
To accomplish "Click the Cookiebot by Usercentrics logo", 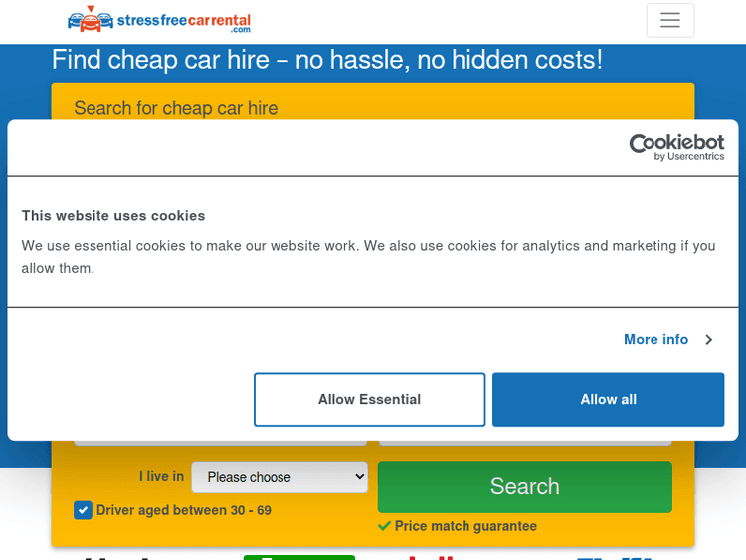I will tap(676, 147).
